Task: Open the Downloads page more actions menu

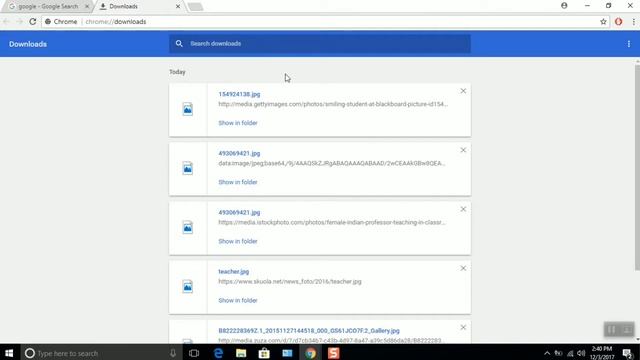Action: coord(629,44)
